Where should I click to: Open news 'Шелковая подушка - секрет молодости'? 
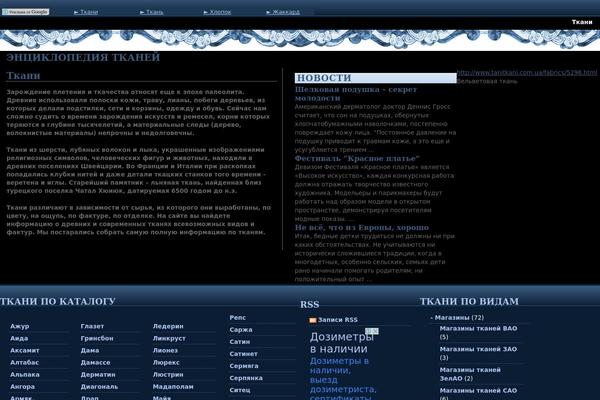355,94
